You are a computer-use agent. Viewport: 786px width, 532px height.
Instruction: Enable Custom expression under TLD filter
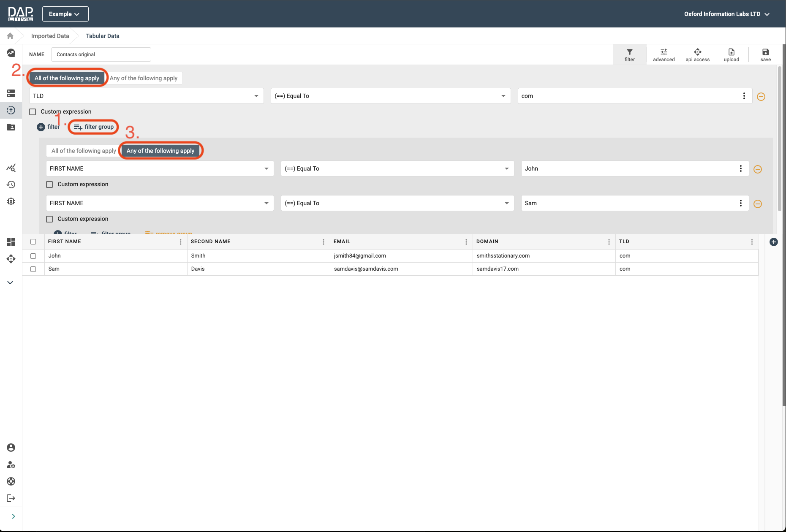tap(33, 112)
